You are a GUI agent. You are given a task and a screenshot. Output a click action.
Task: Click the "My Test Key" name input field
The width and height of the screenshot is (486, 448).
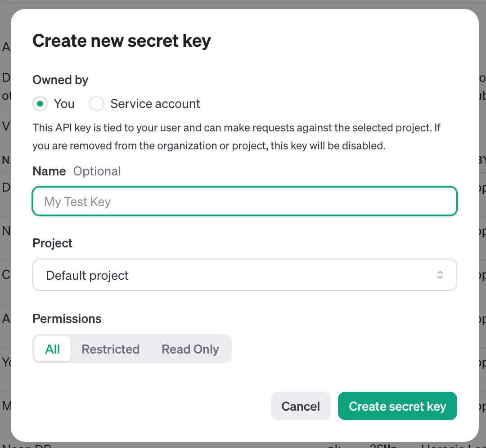pos(245,201)
